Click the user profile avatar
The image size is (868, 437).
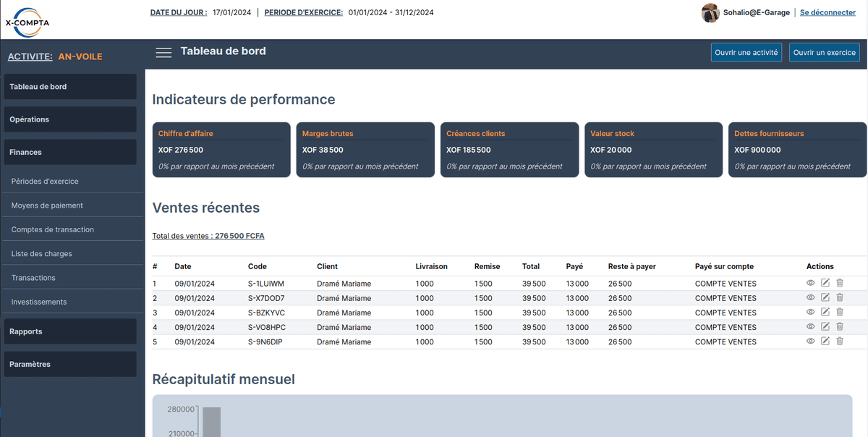coord(710,13)
